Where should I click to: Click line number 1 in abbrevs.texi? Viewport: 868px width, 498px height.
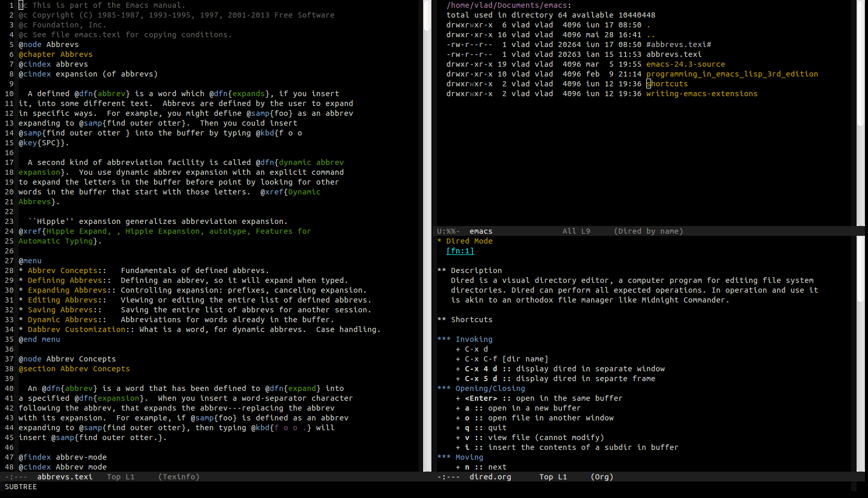11,5
